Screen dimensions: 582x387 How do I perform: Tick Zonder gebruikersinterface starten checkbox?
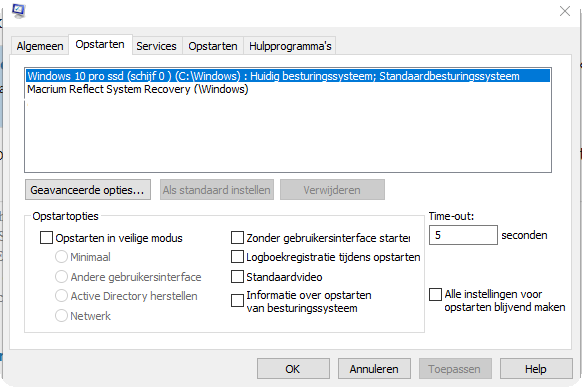coord(237,237)
